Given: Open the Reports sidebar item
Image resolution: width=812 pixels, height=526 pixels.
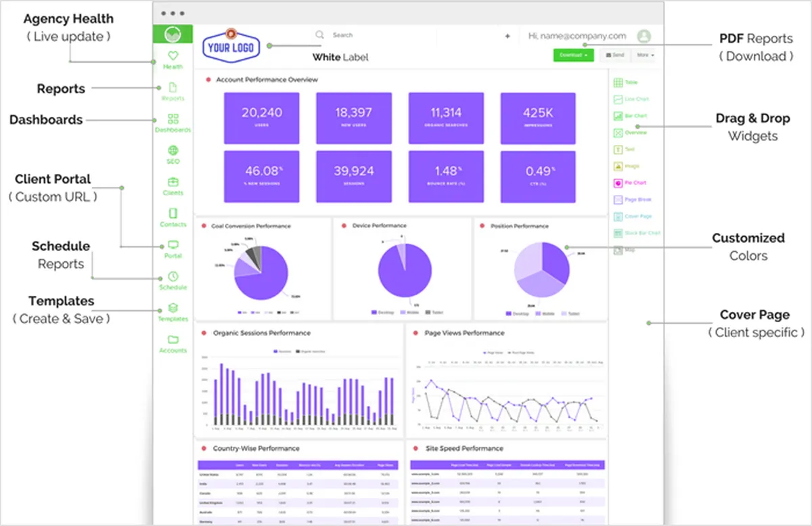Looking at the screenshot, I should pos(173,91).
